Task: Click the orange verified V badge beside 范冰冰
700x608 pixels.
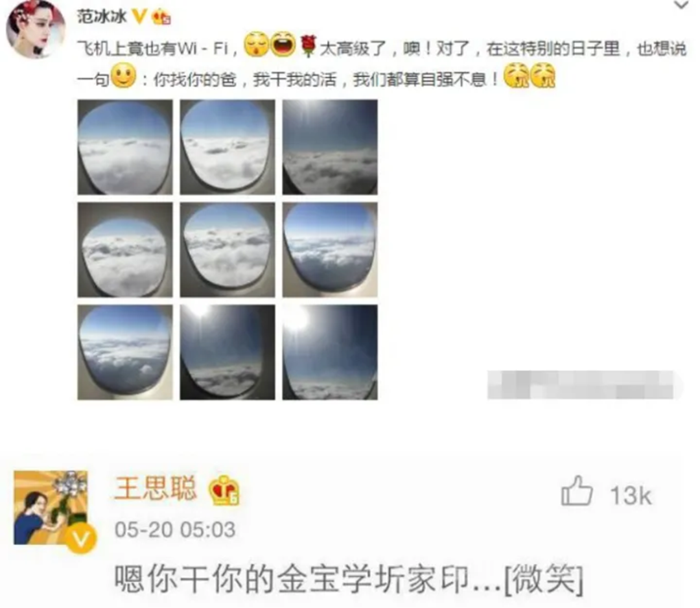Action: pos(140,16)
